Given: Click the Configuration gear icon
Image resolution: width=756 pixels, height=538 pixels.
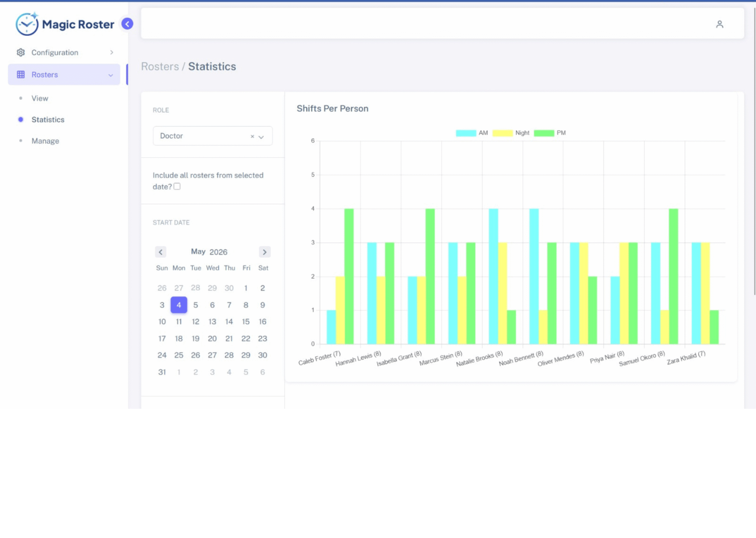Looking at the screenshot, I should pos(21,52).
